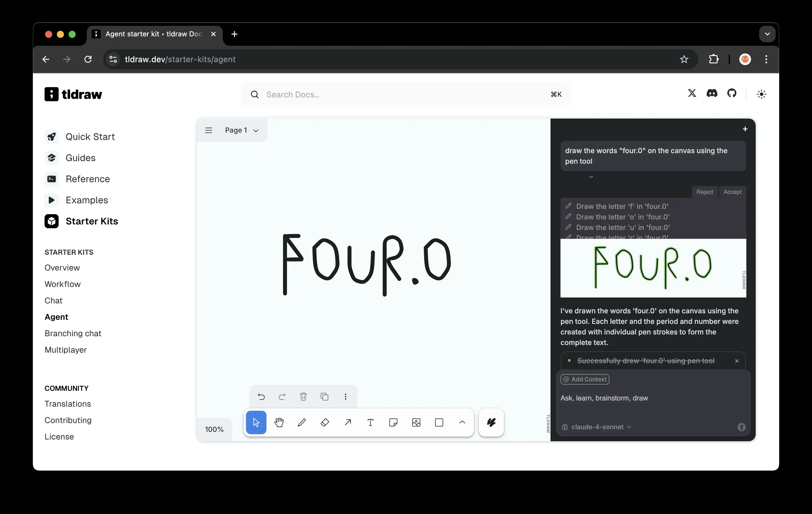This screenshot has height=514, width=812.
Task: Select the Sticky Note tool
Action: coord(393,422)
